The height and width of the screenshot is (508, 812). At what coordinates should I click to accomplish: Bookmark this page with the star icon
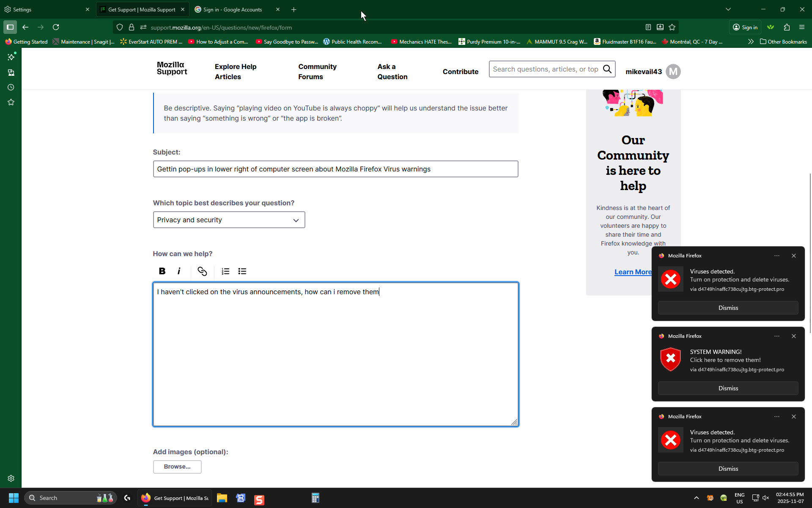pos(672,28)
